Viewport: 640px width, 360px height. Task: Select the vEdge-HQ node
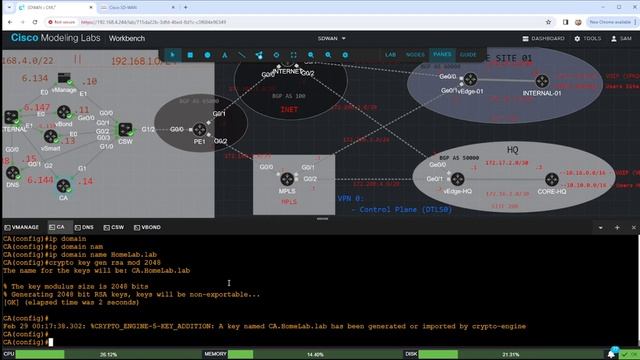click(457, 179)
